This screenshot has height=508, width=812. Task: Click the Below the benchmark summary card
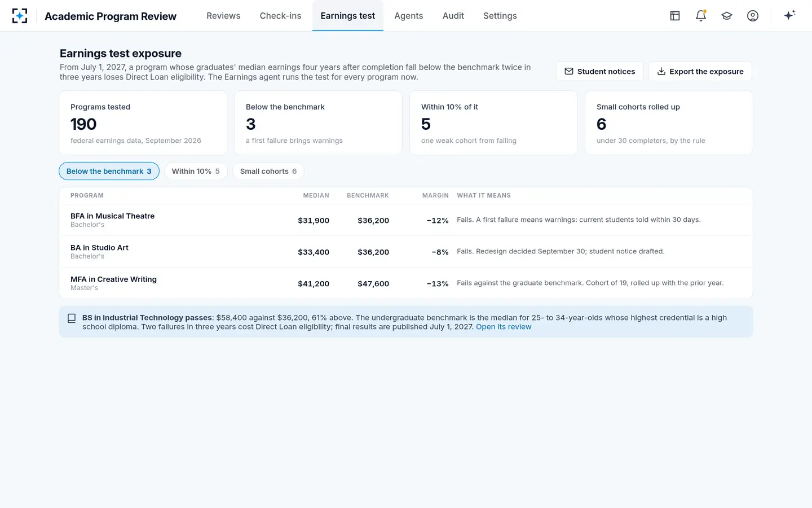pos(318,123)
